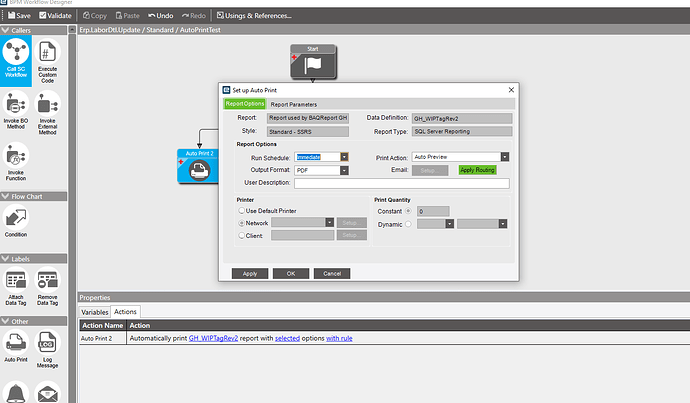690x403 pixels.
Task: Open the Network printer dropdown
Action: point(329,223)
